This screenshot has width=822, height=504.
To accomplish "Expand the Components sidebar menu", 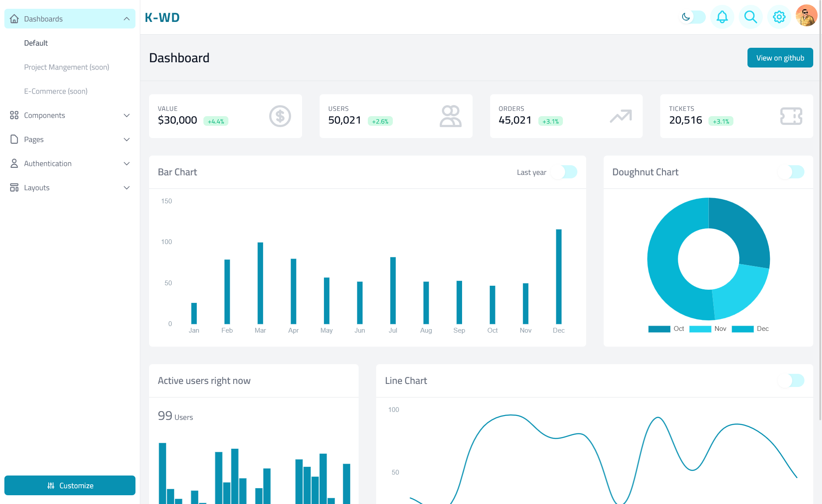I will pos(70,115).
